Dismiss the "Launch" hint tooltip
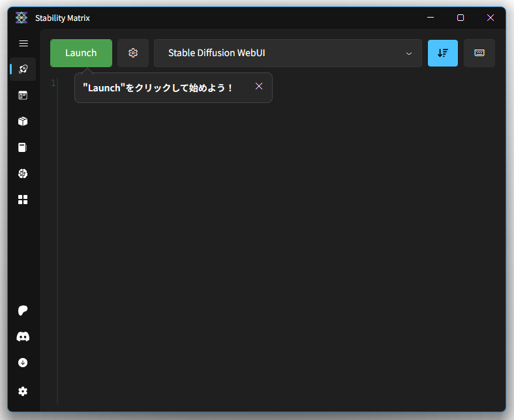 click(259, 86)
